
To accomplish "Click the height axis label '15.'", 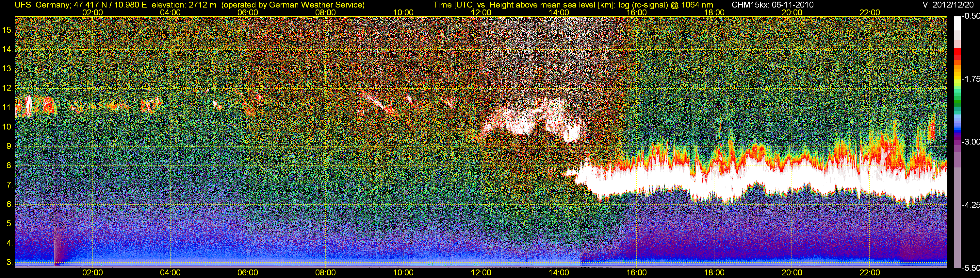I will (8, 30).
